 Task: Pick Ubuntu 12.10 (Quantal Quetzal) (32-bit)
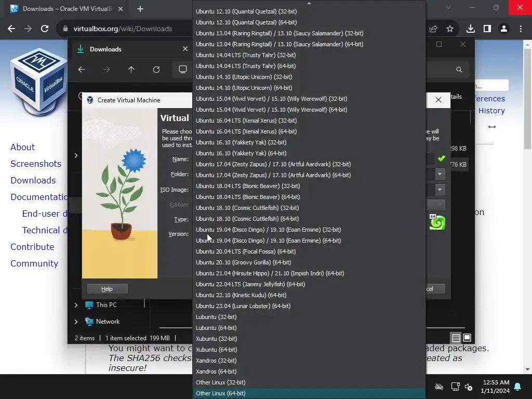click(309, 11)
